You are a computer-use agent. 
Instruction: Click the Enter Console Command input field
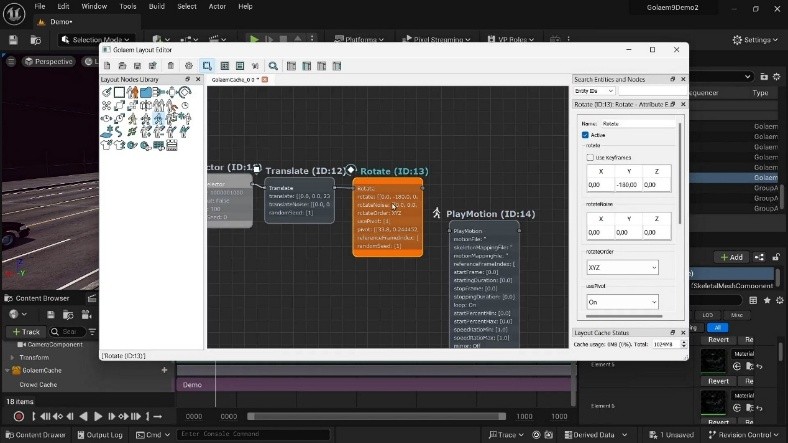253,434
